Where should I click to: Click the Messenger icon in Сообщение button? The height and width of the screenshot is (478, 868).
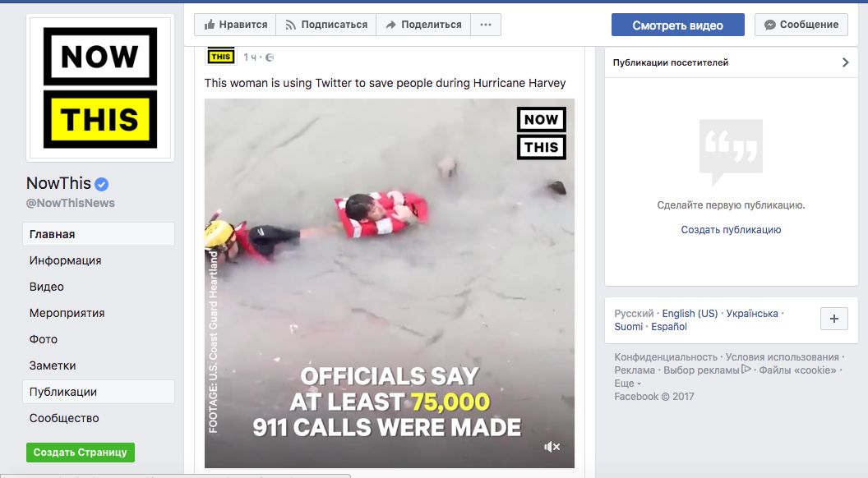[769, 25]
